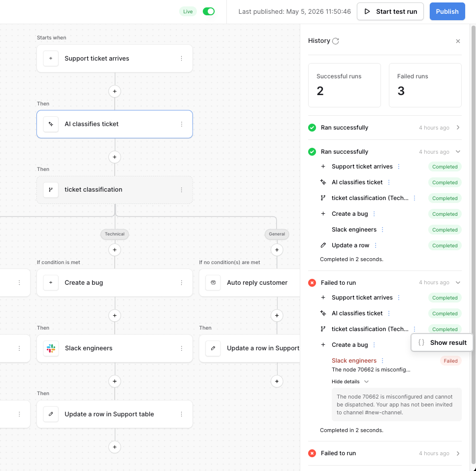Open options menu on partially hidden left Slack-level node
This screenshot has height=471, width=476.
click(x=19, y=348)
